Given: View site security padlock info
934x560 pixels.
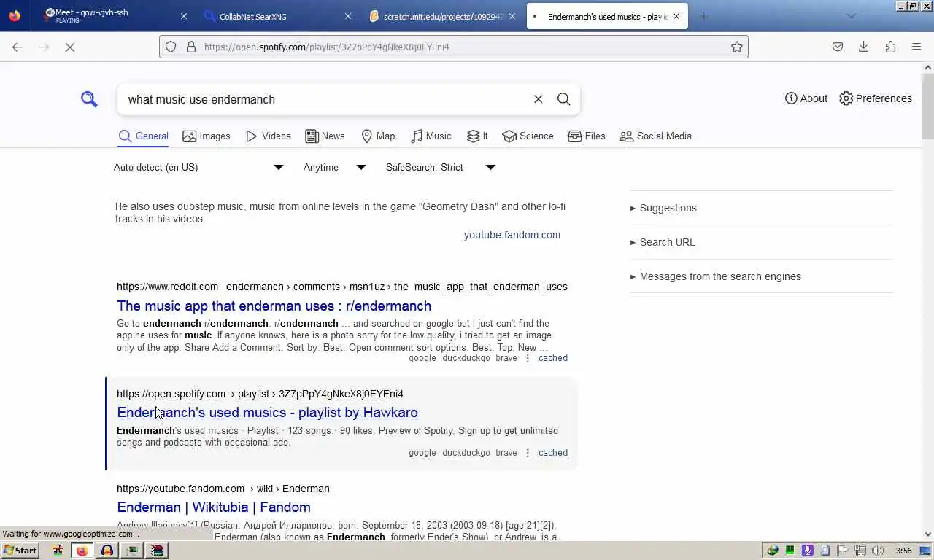Looking at the screenshot, I should (x=191, y=47).
